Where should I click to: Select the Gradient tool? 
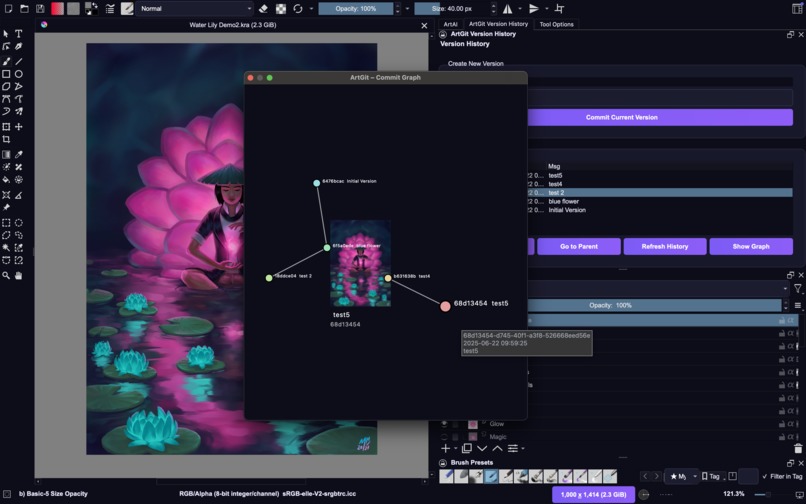(x=6, y=155)
